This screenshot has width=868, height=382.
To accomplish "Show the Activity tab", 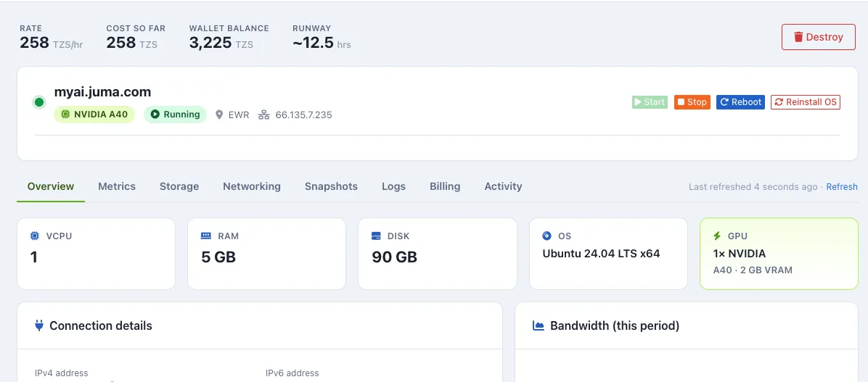I will point(503,186).
